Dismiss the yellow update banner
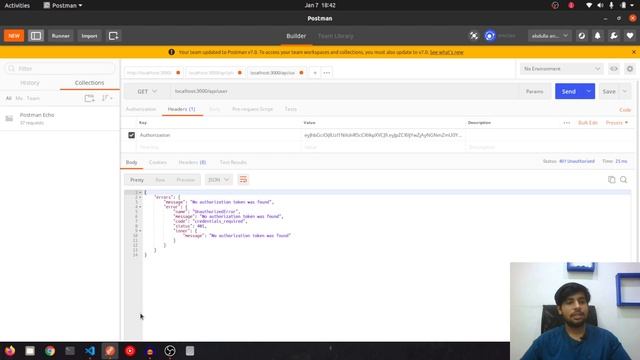Image resolution: width=640 pixels, height=360 pixels. [633, 52]
